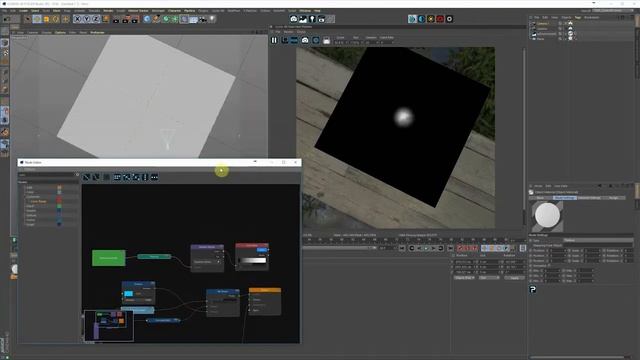The image size is (640, 360).
Task: Click the Render View clapperboard icon
Action: tap(116, 19)
